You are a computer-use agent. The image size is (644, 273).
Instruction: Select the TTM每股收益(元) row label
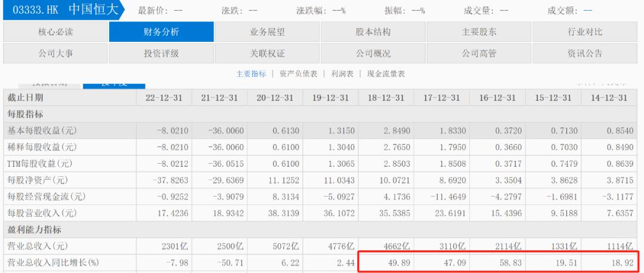(x=40, y=164)
